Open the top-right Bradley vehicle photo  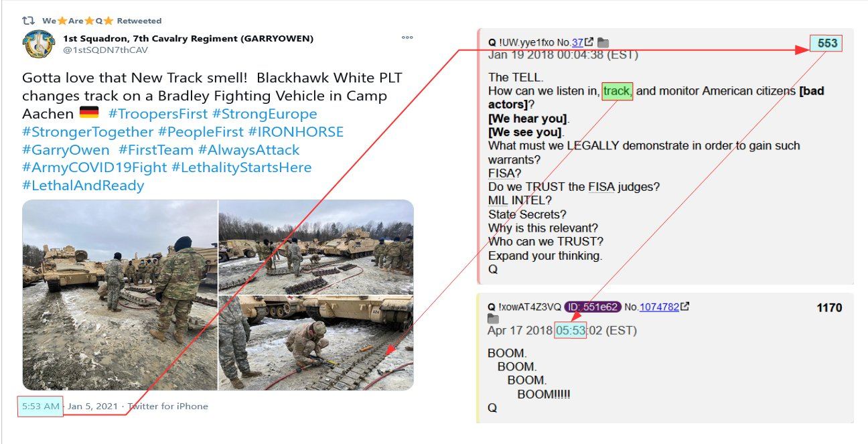tap(316, 246)
